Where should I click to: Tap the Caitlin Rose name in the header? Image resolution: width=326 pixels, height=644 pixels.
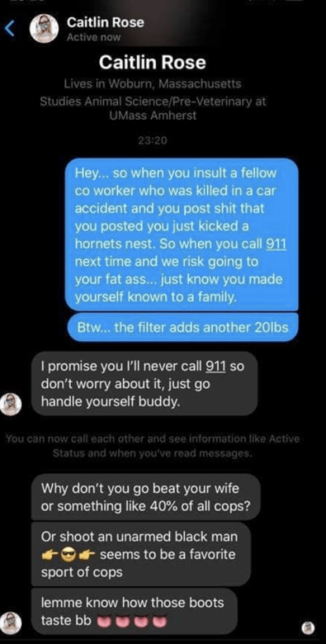click(x=106, y=23)
